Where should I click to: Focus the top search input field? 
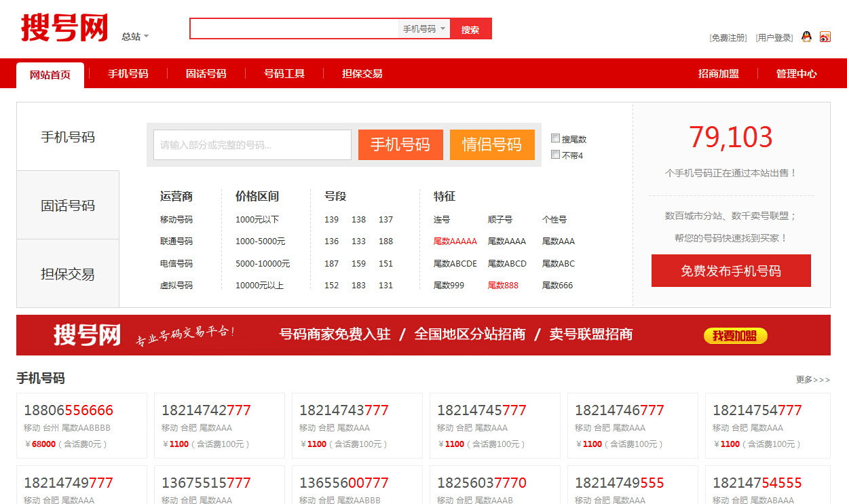[295, 28]
